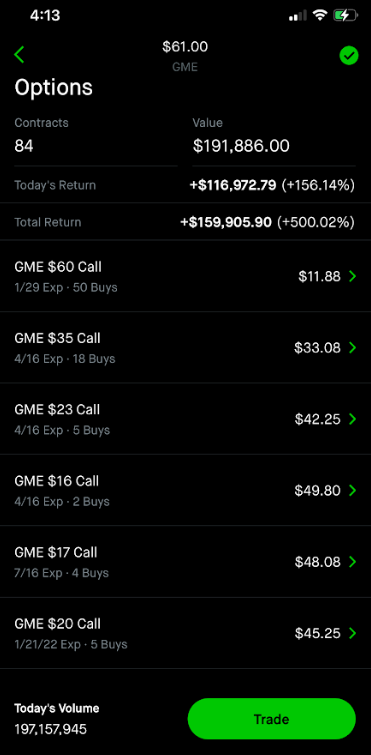Image resolution: width=371 pixels, height=755 pixels.
Task: Open chevron next to $45.25 price
Action: coord(353,633)
